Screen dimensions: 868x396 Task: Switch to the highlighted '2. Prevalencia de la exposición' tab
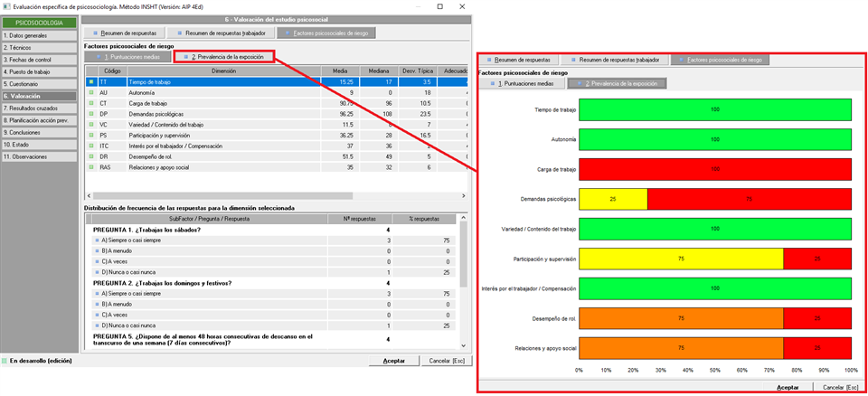[223, 56]
